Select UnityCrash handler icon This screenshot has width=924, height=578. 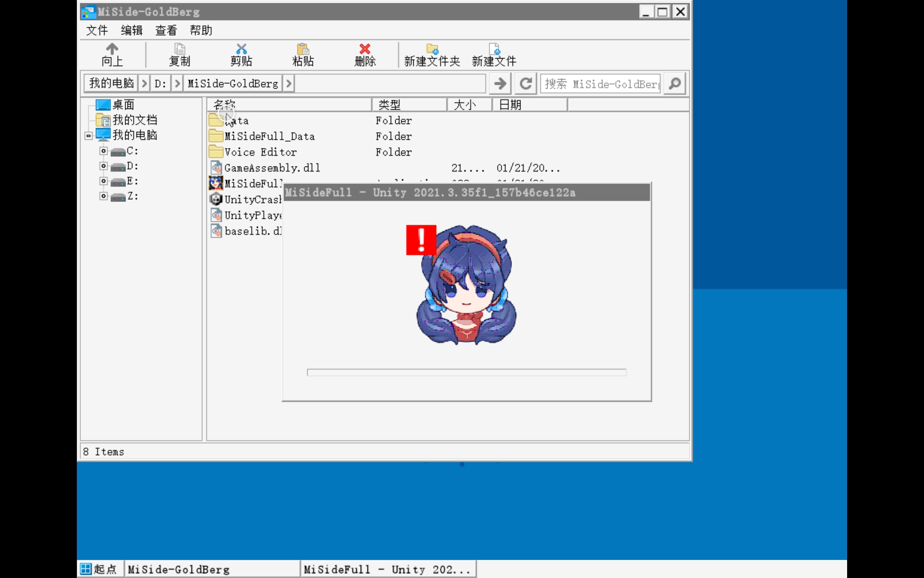coord(216,199)
